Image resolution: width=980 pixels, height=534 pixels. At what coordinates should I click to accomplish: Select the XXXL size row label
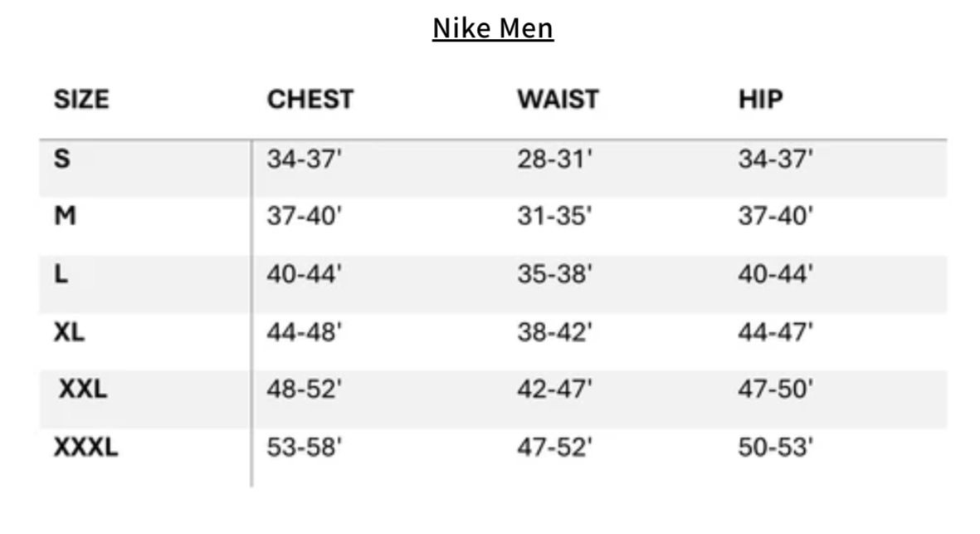click(x=85, y=448)
